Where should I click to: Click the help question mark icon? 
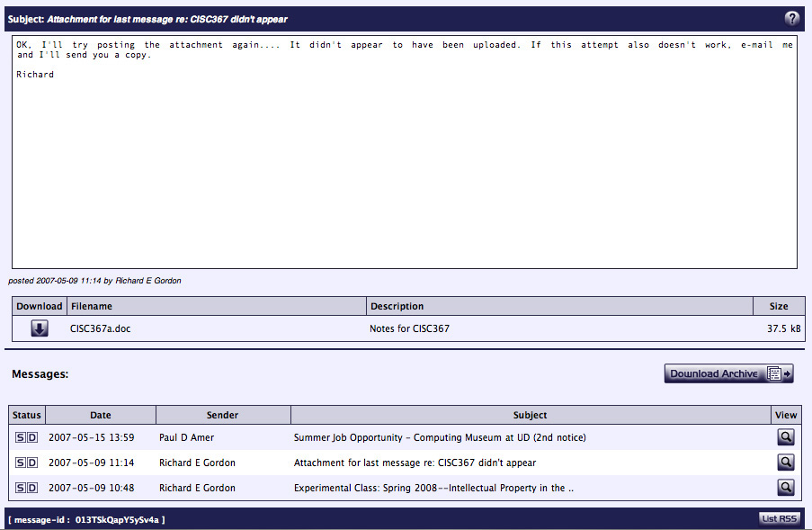792,18
